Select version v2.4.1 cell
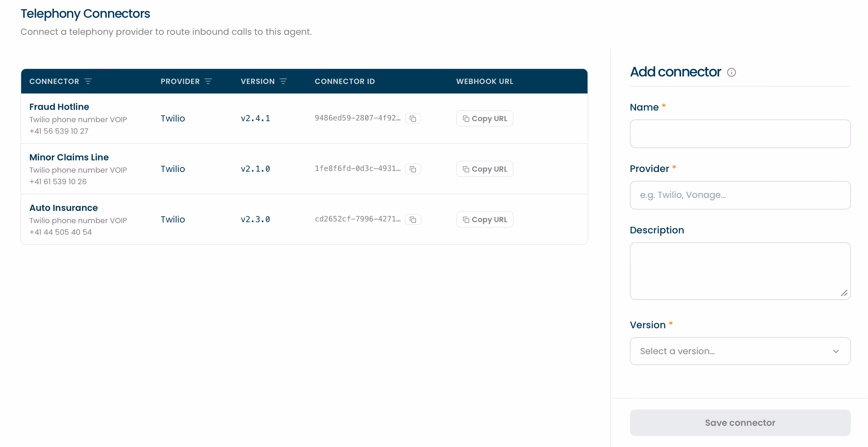 click(255, 118)
